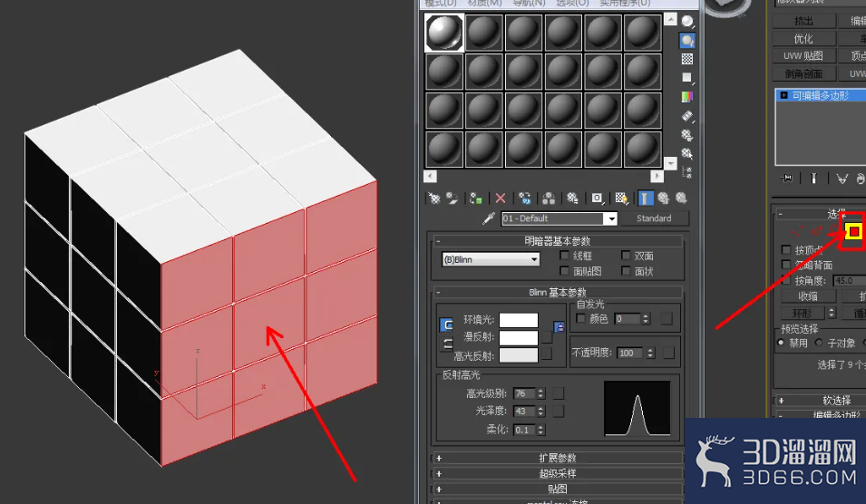Viewport: 866px width, 504px height.
Task: Click the 倒角剖面 modifier button
Action: pos(803,73)
